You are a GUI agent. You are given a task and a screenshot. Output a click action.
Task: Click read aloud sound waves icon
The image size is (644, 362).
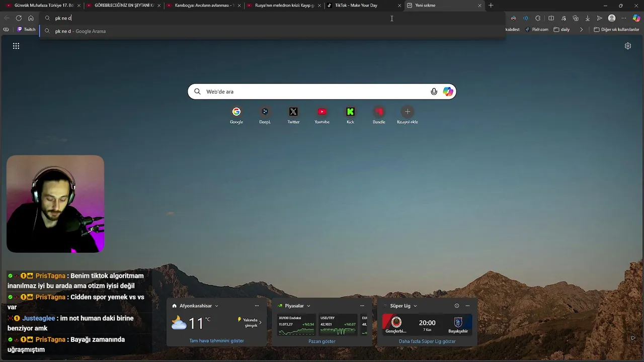coord(525,18)
